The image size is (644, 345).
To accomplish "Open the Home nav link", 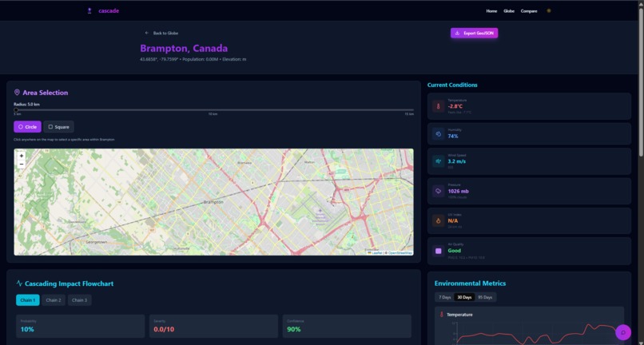I will point(491,11).
